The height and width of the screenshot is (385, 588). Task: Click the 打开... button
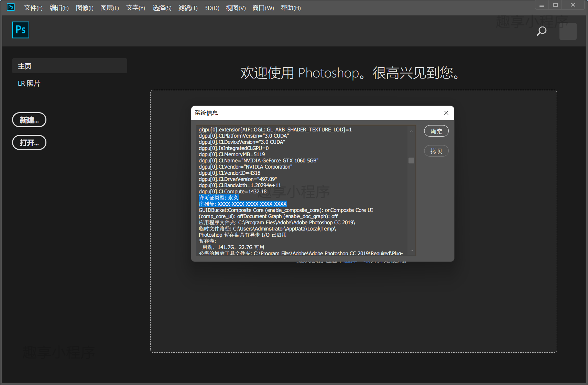pyautogui.click(x=29, y=142)
